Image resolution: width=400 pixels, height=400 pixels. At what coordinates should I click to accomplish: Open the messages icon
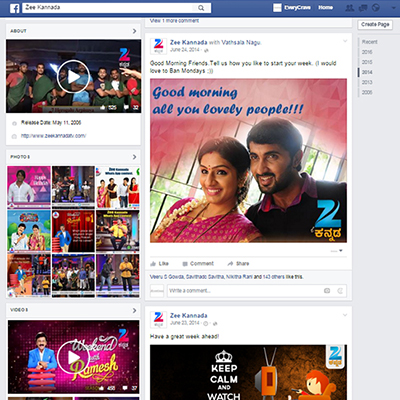coord(363,8)
